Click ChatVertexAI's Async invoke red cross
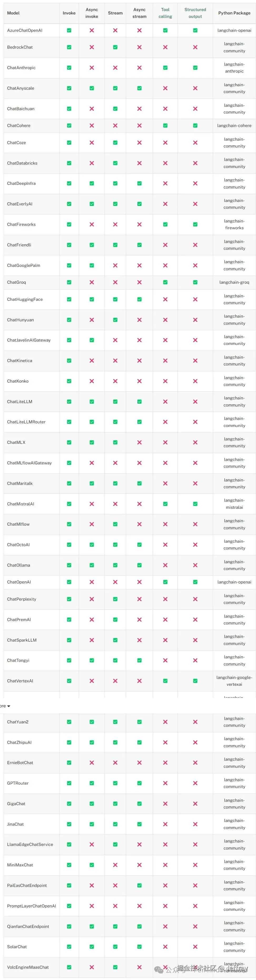Image resolution: width=256 pixels, height=980 pixels. (92, 681)
